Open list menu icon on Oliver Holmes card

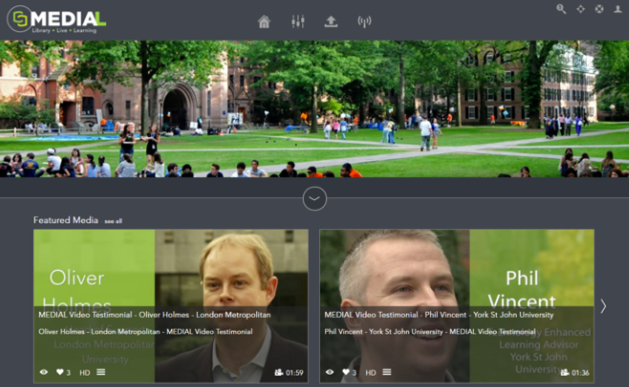[x=101, y=372]
